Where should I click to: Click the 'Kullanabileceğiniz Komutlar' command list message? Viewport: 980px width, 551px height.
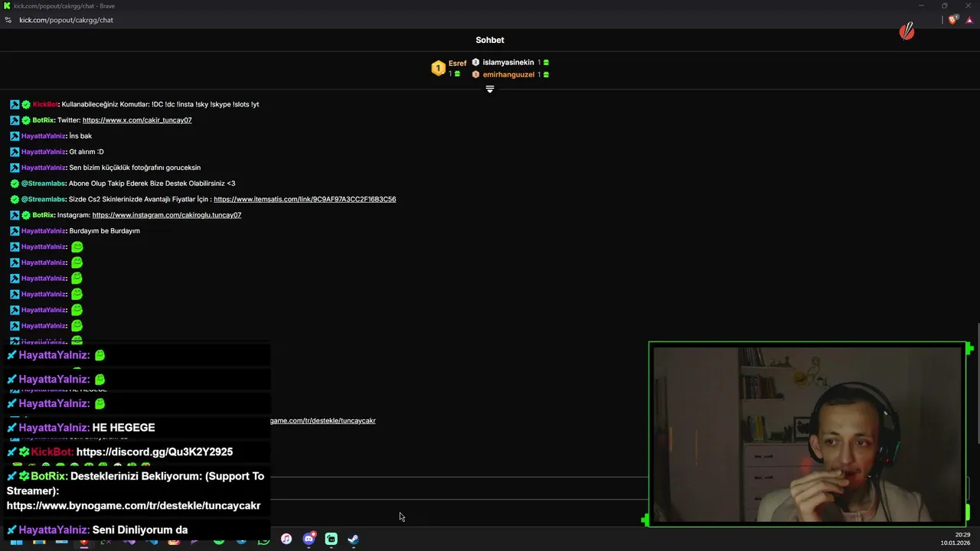click(x=160, y=104)
